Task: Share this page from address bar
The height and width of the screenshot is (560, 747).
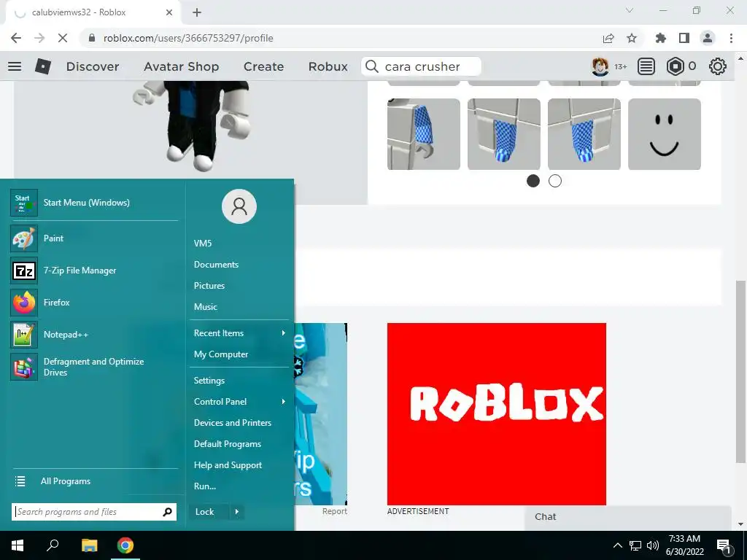Action: (608, 38)
